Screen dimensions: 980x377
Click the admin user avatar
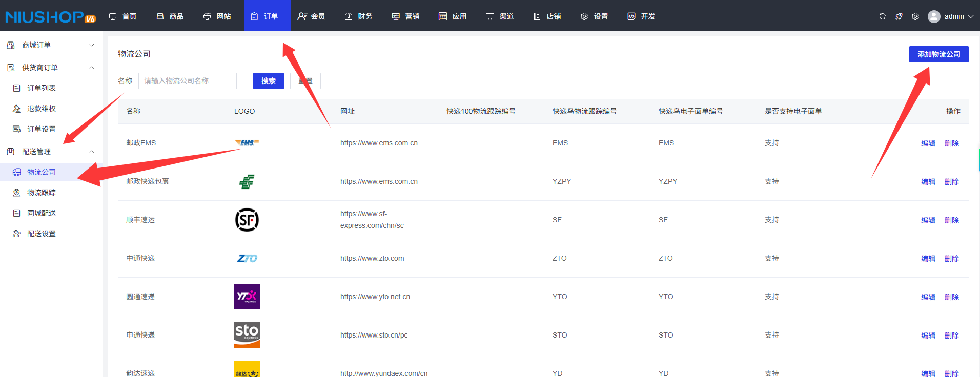(934, 16)
